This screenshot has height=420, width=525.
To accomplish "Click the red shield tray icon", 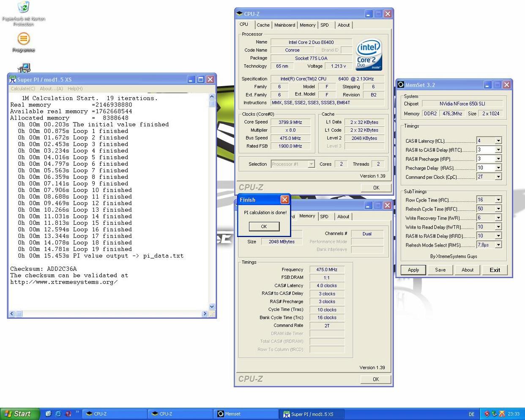I will [487, 414].
